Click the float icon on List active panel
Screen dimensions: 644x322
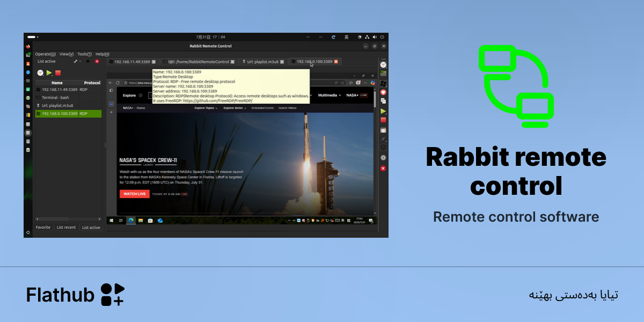coord(88,61)
